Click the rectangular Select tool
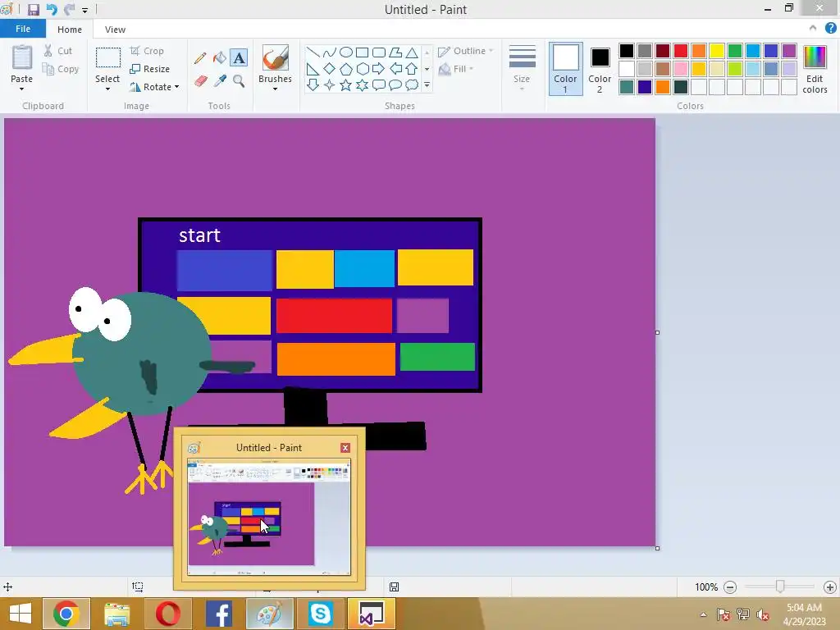The height and width of the screenshot is (630, 840). coord(107,58)
